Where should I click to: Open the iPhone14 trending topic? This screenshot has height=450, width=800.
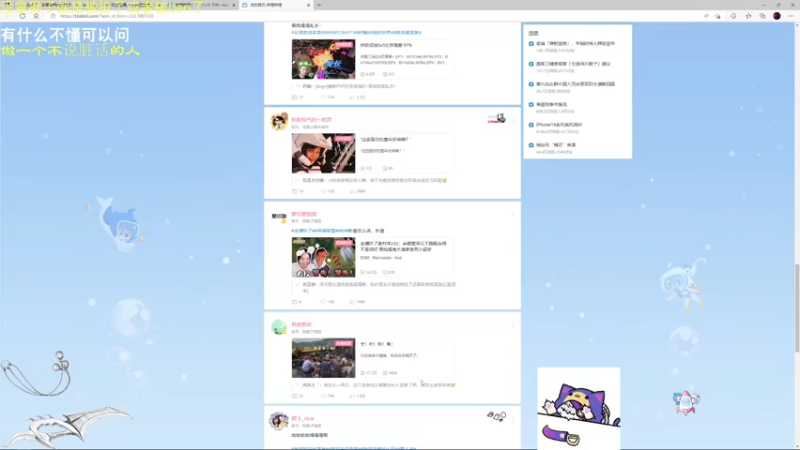pyautogui.click(x=559, y=125)
